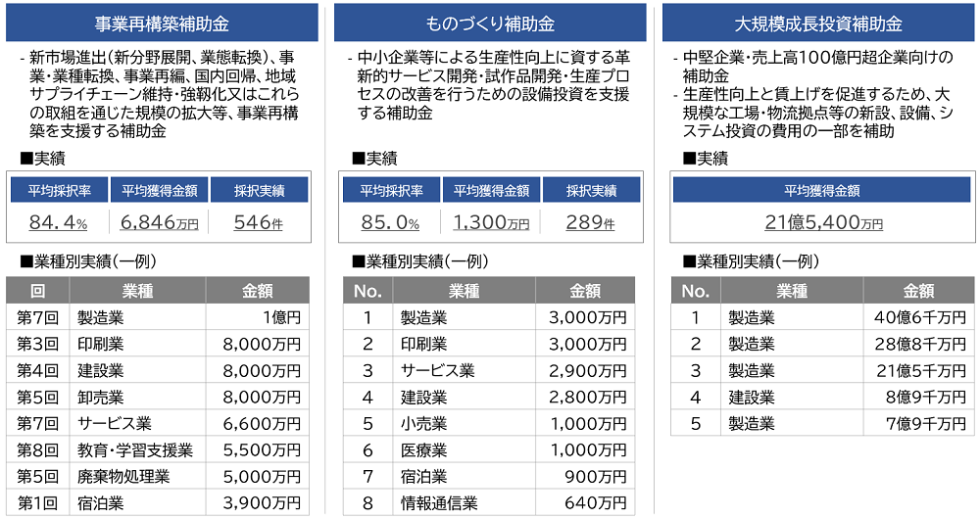
Task: Select the 5,000万円 amount cell
Action: point(258,477)
